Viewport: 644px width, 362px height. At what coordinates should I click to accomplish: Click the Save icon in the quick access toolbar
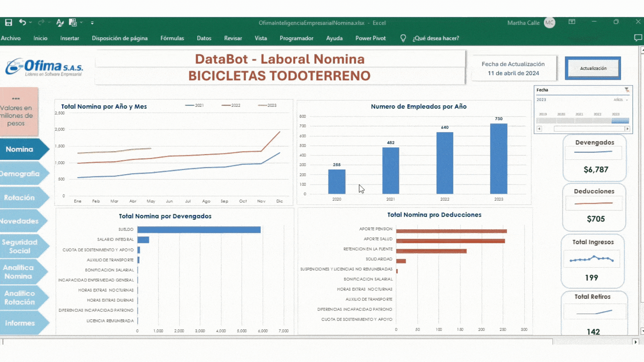tap(9, 22)
